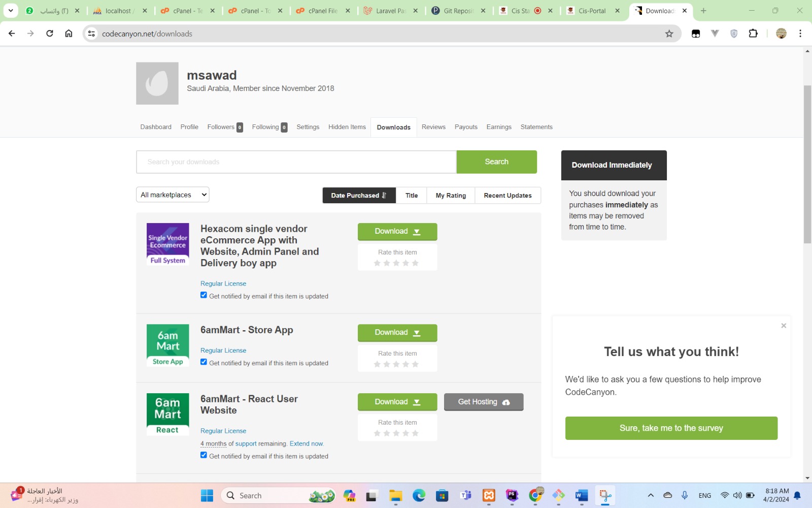Close the survey popup with X
812x508 pixels.
tap(784, 326)
